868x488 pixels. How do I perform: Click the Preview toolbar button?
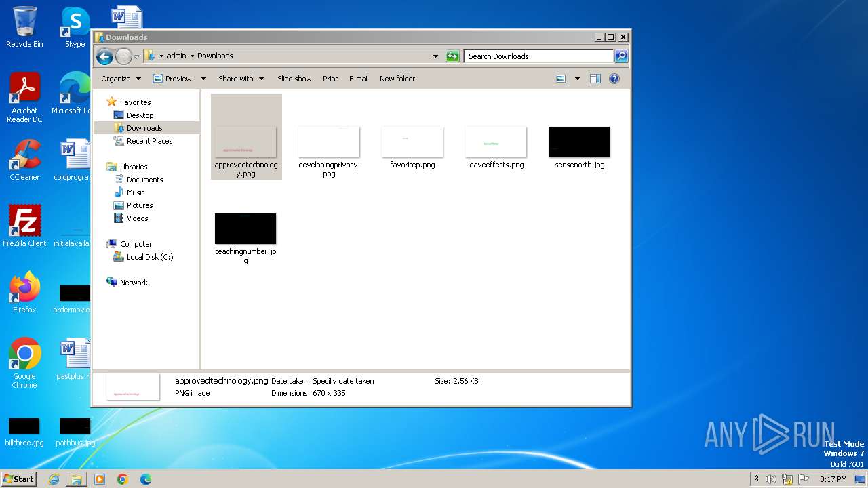click(x=172, y=79)
